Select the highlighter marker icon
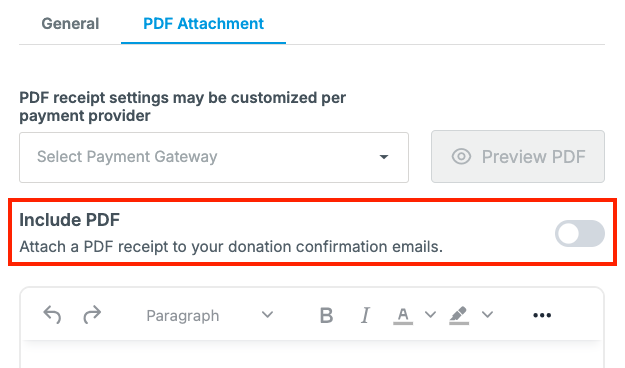The width and height of the screenshot is (625, 368). [459, 315]
